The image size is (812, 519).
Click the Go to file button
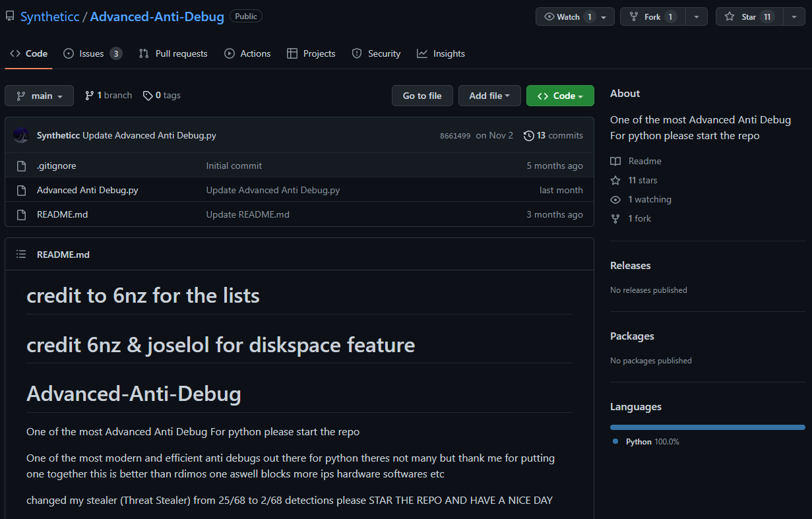pyautogui.click(x=422, y=95)
